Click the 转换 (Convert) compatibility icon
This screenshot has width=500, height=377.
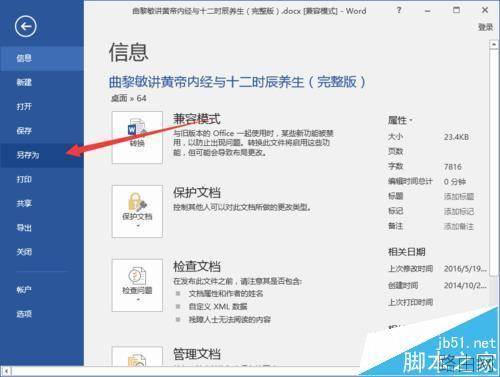pos(137,137)
